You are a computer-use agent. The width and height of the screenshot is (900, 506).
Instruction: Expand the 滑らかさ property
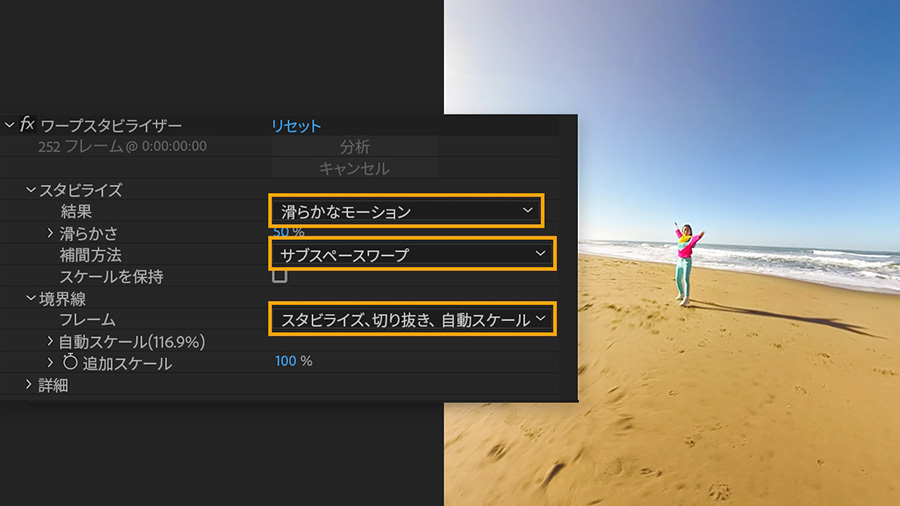pyautogui.click(x=50, y=233)
